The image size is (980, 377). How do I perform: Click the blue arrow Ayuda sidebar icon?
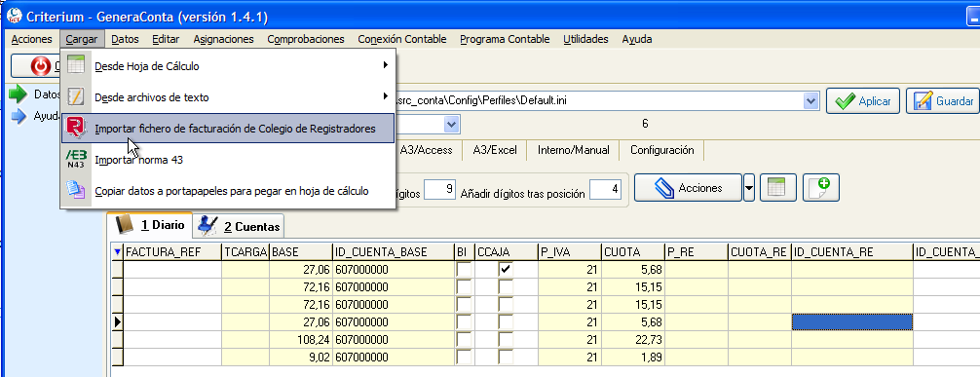click(19, 116)
